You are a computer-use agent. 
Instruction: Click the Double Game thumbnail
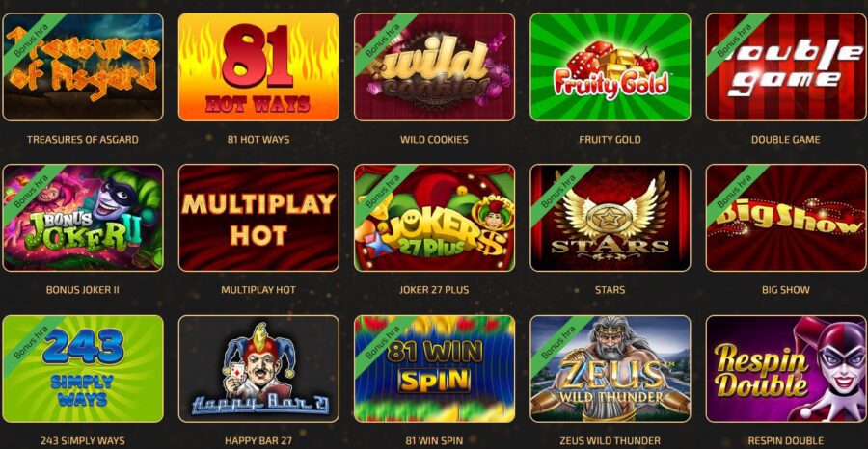pos(787,66)
